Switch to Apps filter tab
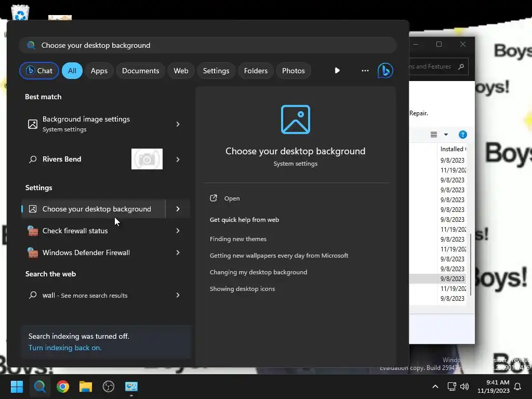 click(99, 71)
